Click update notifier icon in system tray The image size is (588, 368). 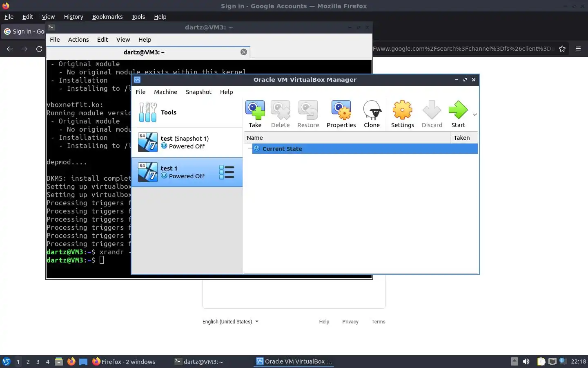coord(563,361)
